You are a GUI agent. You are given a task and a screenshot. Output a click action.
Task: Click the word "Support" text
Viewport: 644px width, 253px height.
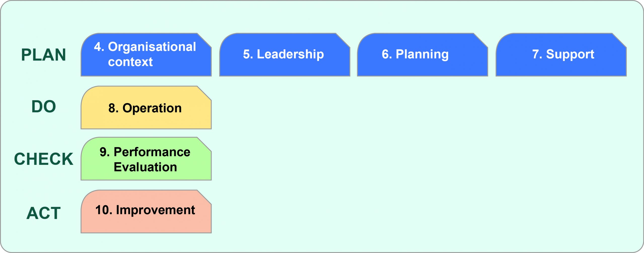(570, 54)
